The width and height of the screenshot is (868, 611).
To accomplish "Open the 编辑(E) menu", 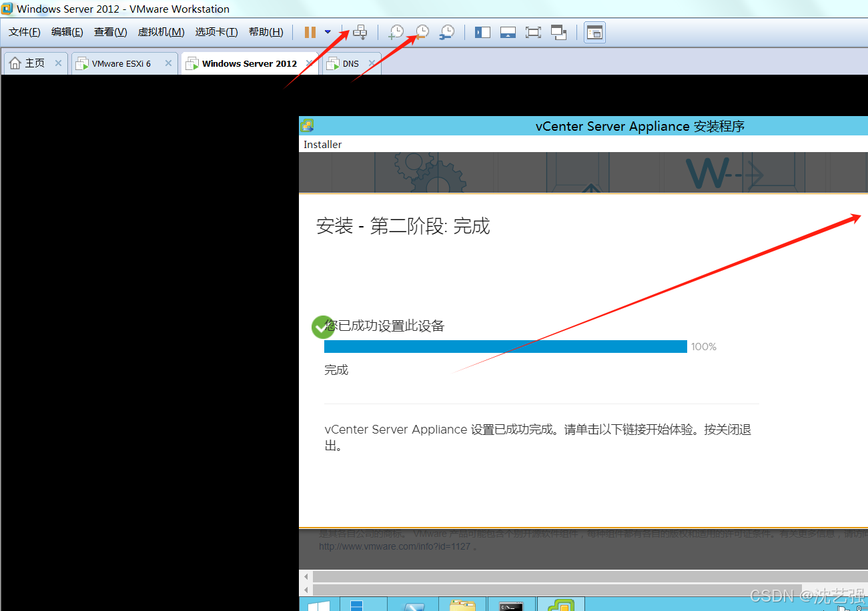I will (x=67, y=32).
